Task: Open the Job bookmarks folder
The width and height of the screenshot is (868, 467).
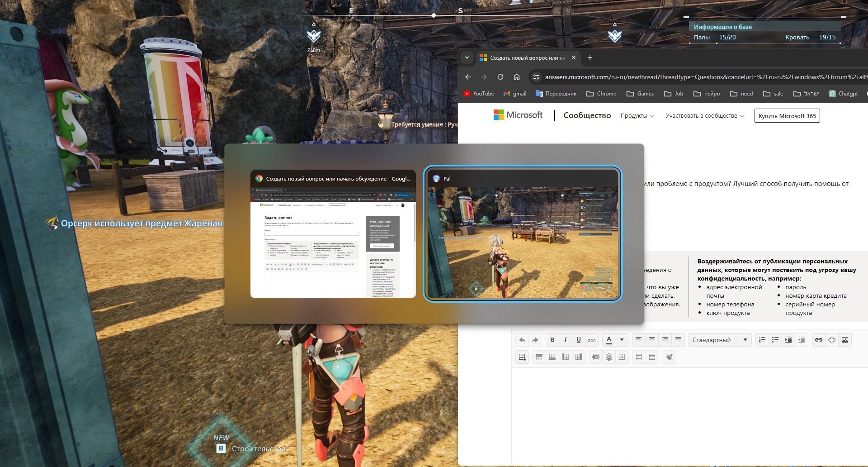Action: (x=674, y=94)
